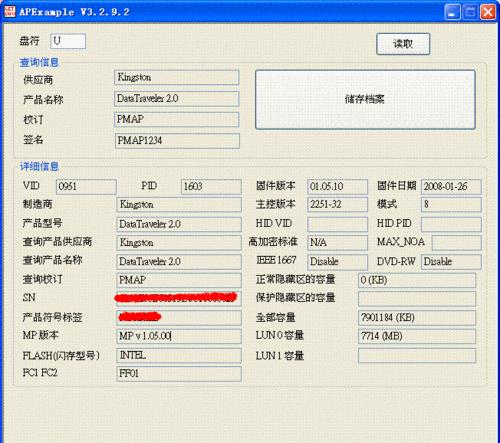Image resolution: width=500 pixels, height=443 pixels.
Task: Click the VID field showing 0951
Action: click(86, 186)
